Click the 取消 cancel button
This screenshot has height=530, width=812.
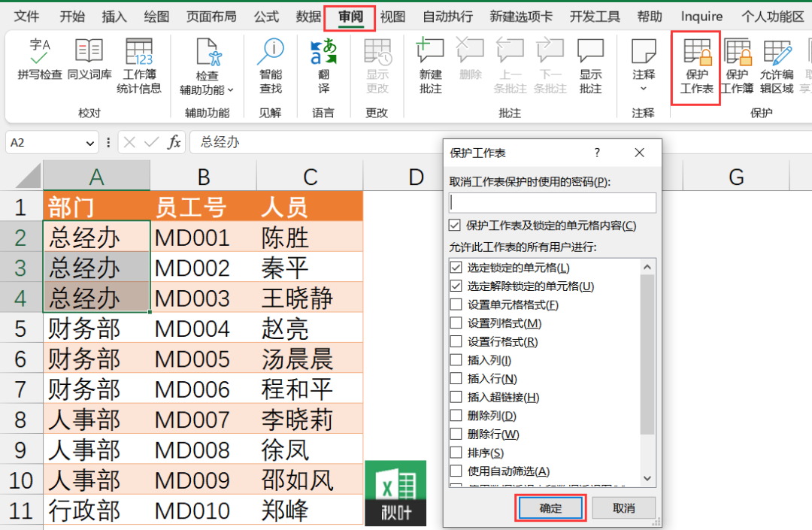623,507
